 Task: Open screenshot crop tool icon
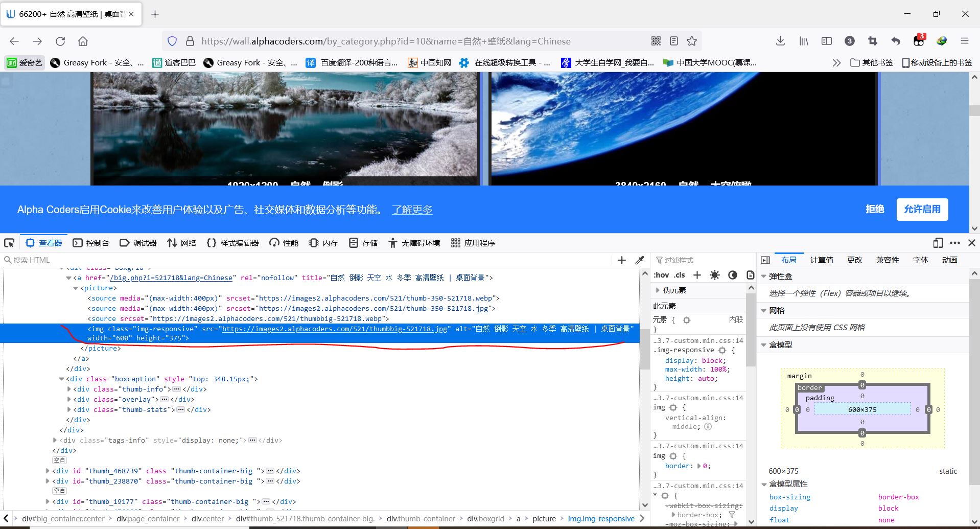point(873,41)
